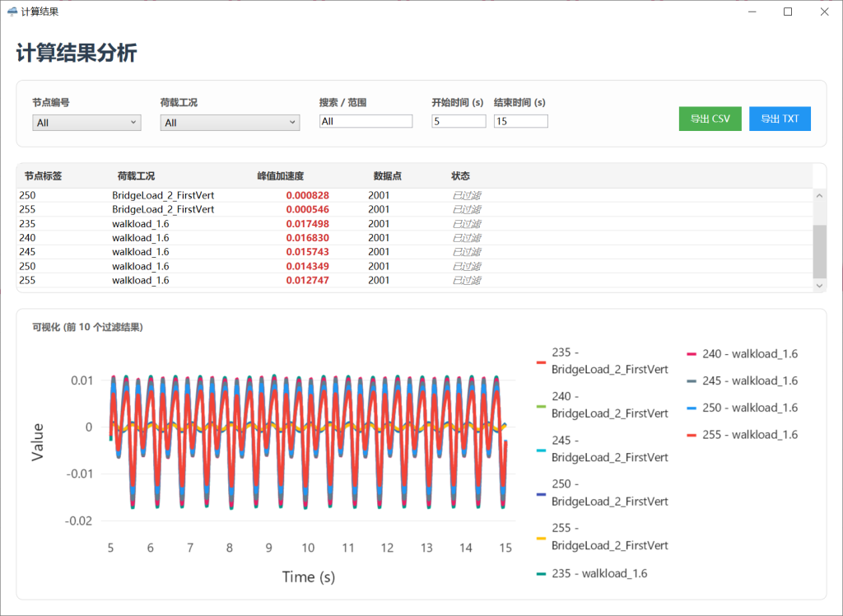Toggle the 255 - walkload_1.6 legend series
Screen dimensions: 843x616
tap(749, 434)
